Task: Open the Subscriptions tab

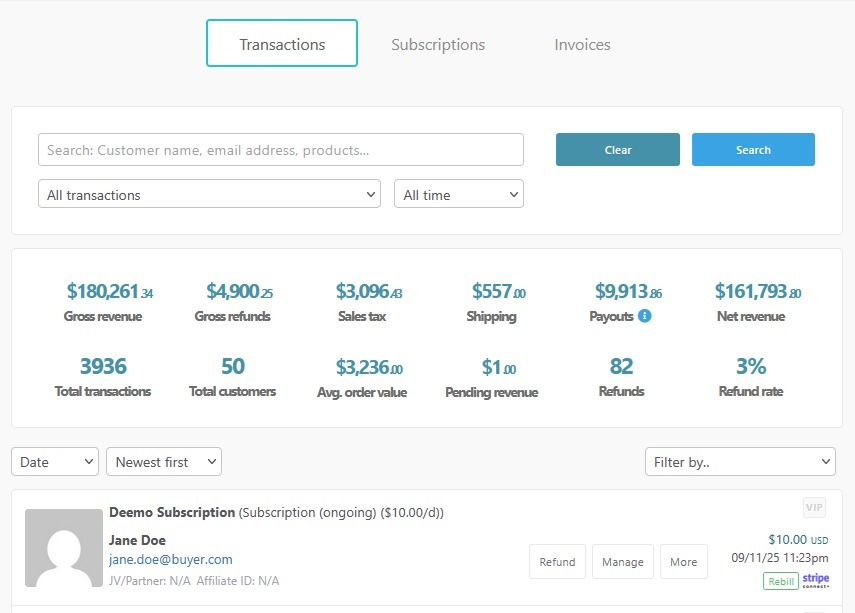Action: click(x=438, y=44)
